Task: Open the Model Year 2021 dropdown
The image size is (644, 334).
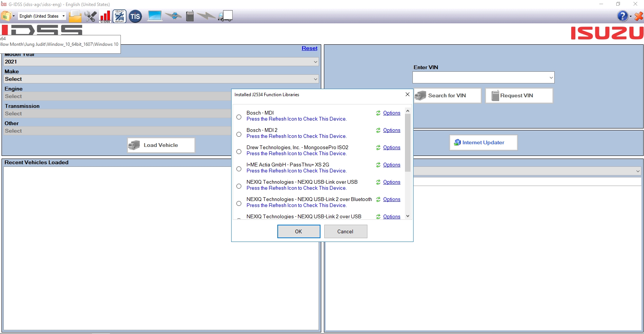Action: point(161,62)
